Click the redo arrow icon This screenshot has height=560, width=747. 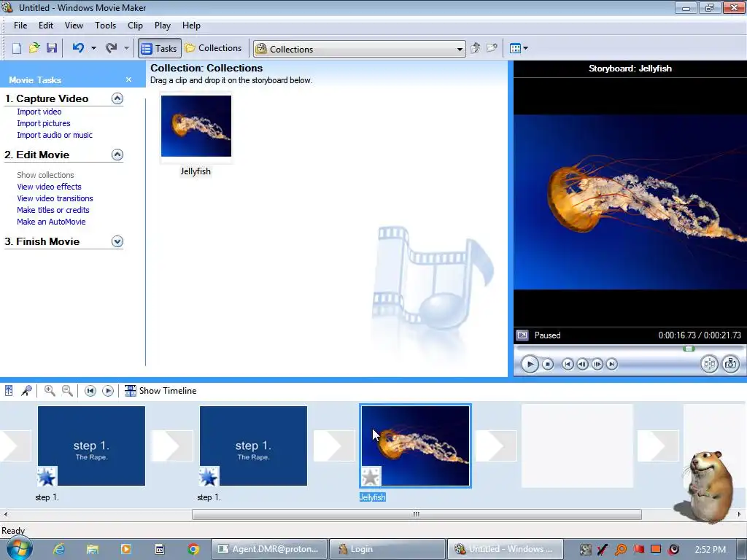click(x=112, y=48)
